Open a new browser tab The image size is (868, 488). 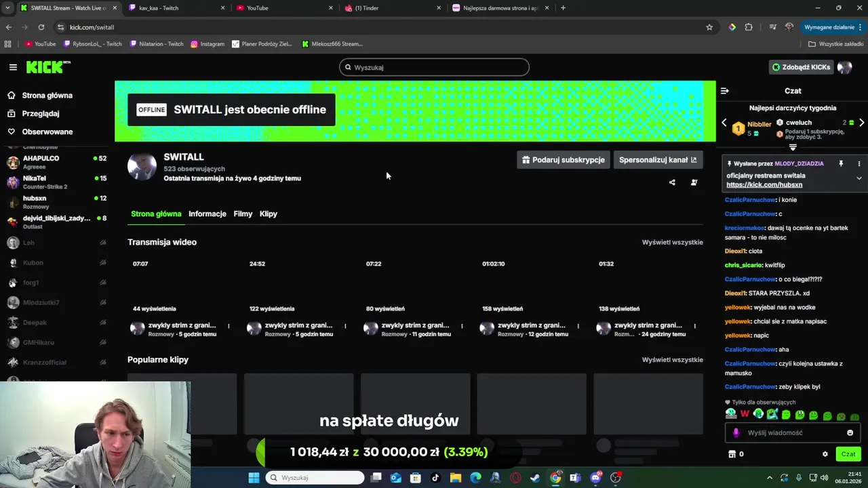[563, 8]
